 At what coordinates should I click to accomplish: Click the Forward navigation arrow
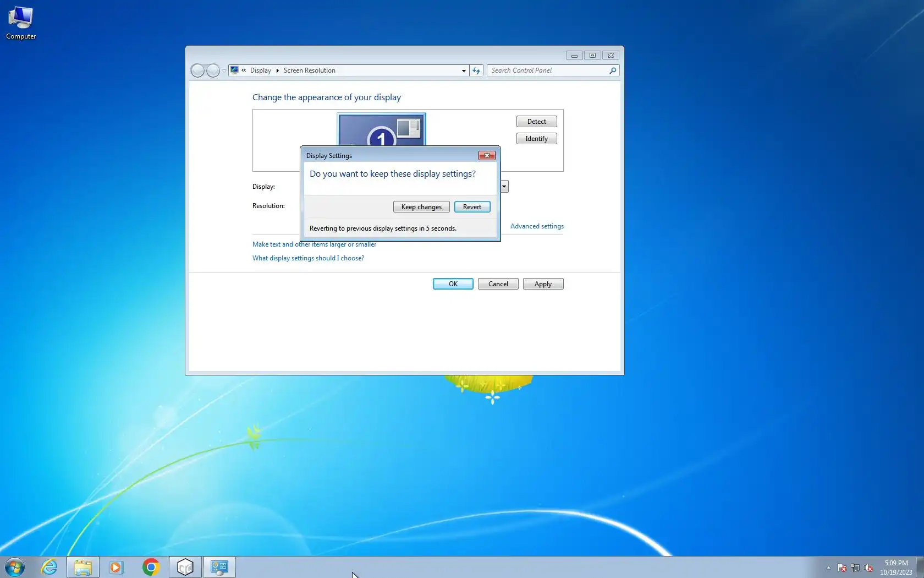(213, 70)
